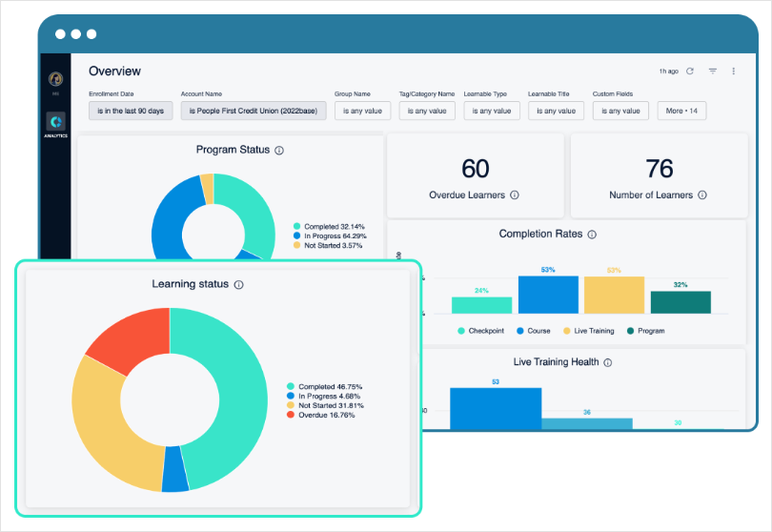Show info for Program Status
Screen dimensions: 772x532
279,151
